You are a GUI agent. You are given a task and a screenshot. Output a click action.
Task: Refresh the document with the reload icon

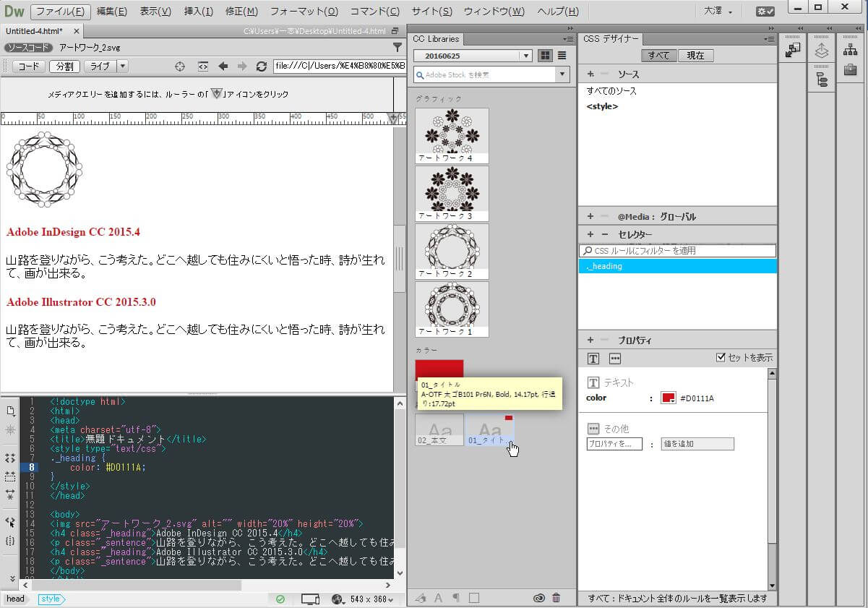tap(262, 66)
